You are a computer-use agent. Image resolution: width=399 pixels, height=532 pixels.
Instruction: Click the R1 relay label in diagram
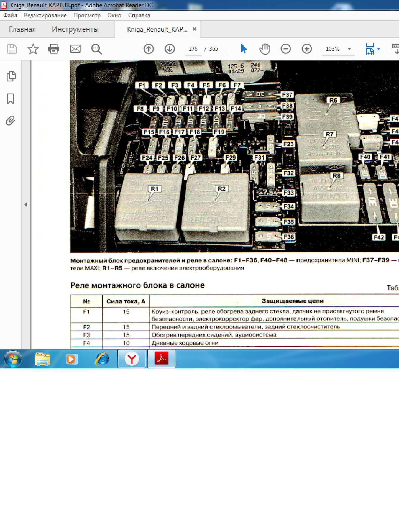[154, 189]
